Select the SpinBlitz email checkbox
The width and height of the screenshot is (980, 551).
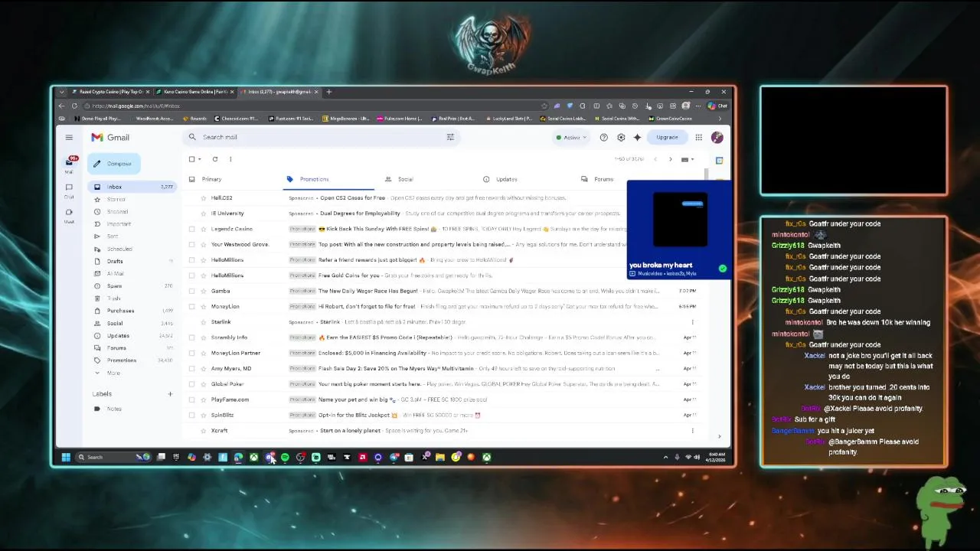[191, 415]
